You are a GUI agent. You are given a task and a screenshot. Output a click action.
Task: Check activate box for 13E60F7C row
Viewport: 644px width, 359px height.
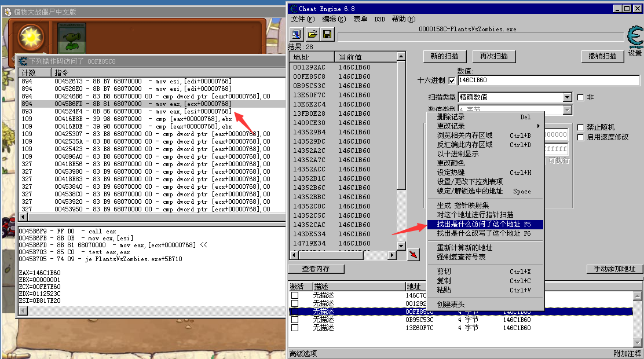coord(294,328)
